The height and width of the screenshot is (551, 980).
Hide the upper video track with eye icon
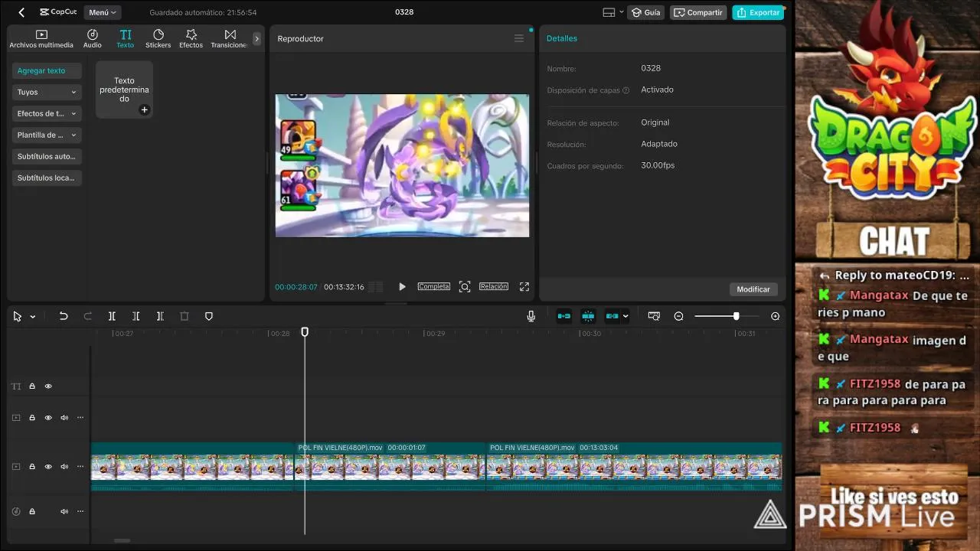pyautogui.click(x=48, y=418)
